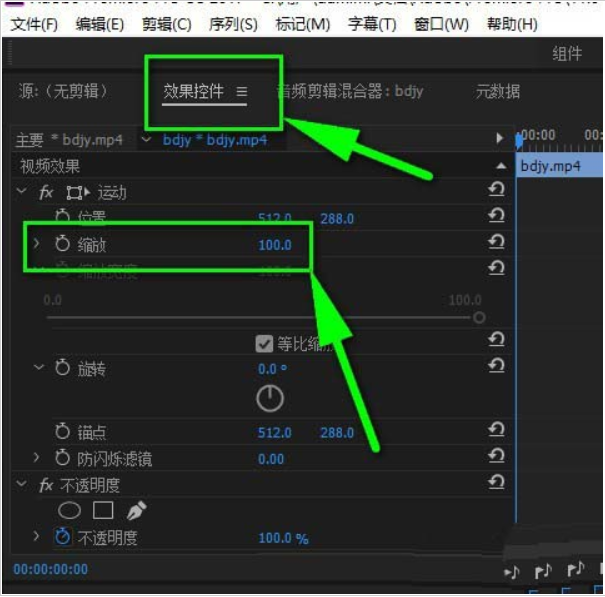
Task: Expand the 防闪烁滤镜 parameter
Action: coord(36,457)
